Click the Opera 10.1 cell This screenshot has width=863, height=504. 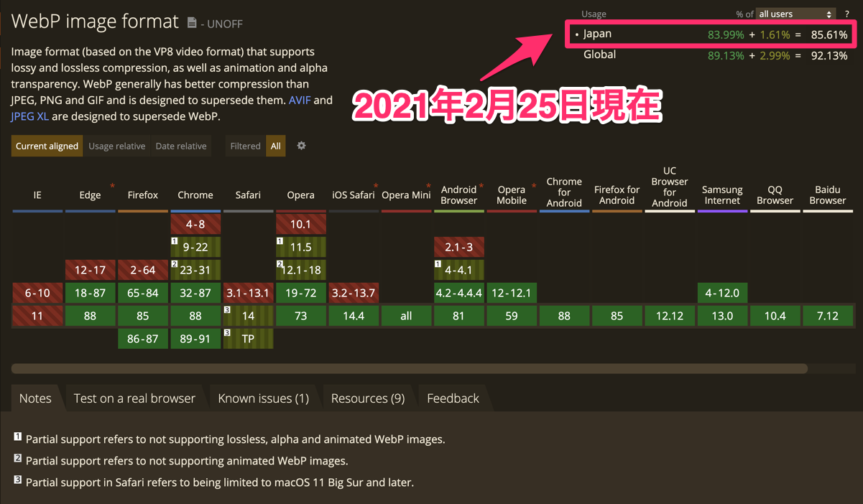coord(300,224)
